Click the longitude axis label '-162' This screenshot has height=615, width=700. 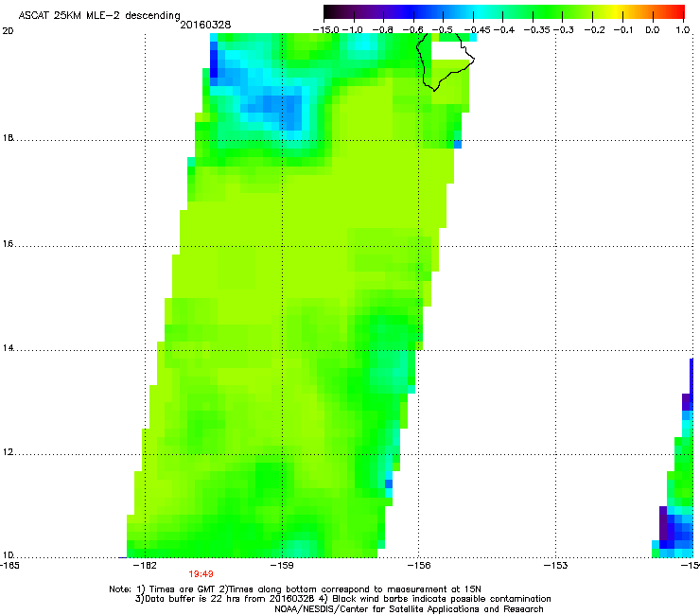coord(146,566)
